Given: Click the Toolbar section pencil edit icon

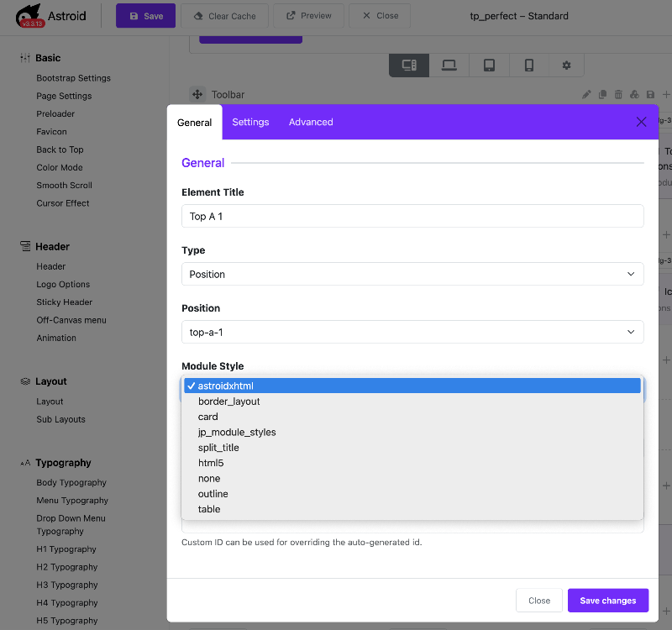Looking at the screenshot, I should [587, 95].
